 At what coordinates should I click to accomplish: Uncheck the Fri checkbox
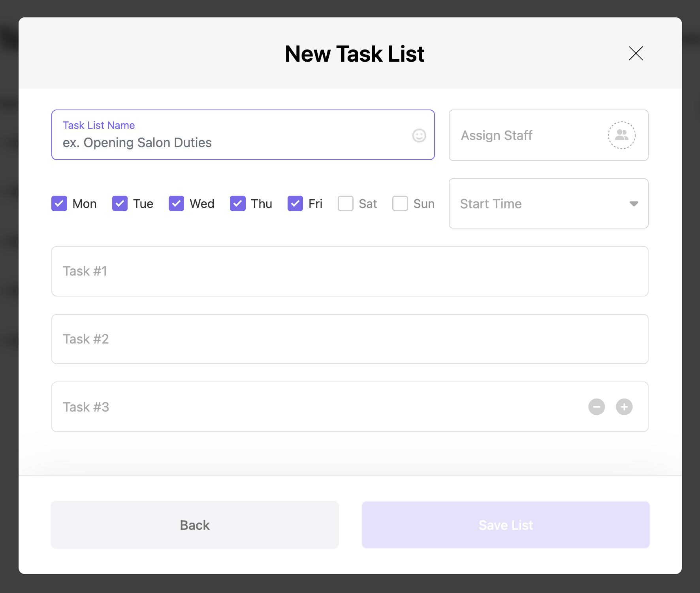click(x=295, y=204)
